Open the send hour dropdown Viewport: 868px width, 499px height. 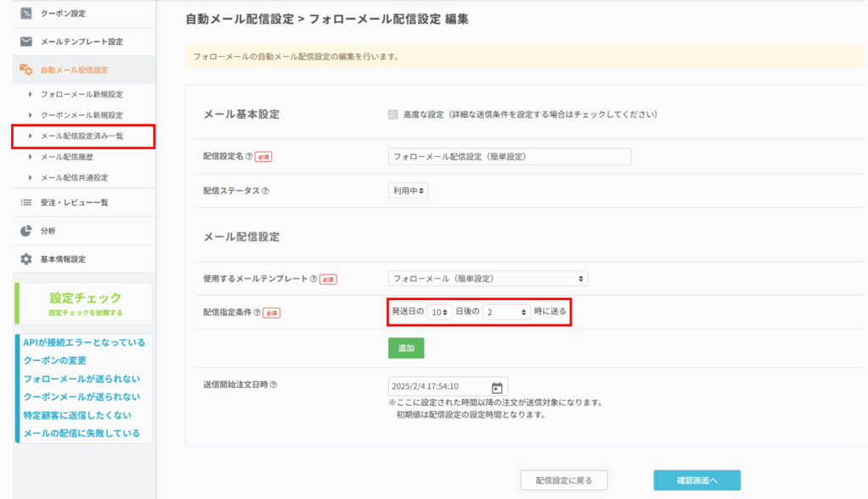click(x=507, y=312)
